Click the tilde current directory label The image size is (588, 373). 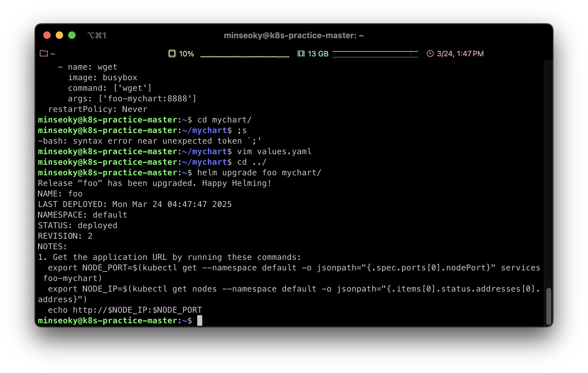tap(53, 54)
